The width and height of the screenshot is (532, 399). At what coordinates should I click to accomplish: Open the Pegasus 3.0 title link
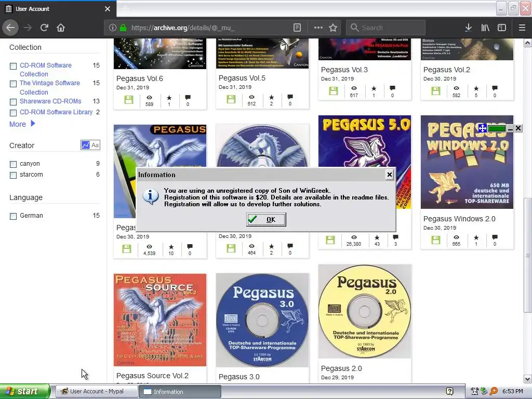pyautogui.click(x=239, y=377)
